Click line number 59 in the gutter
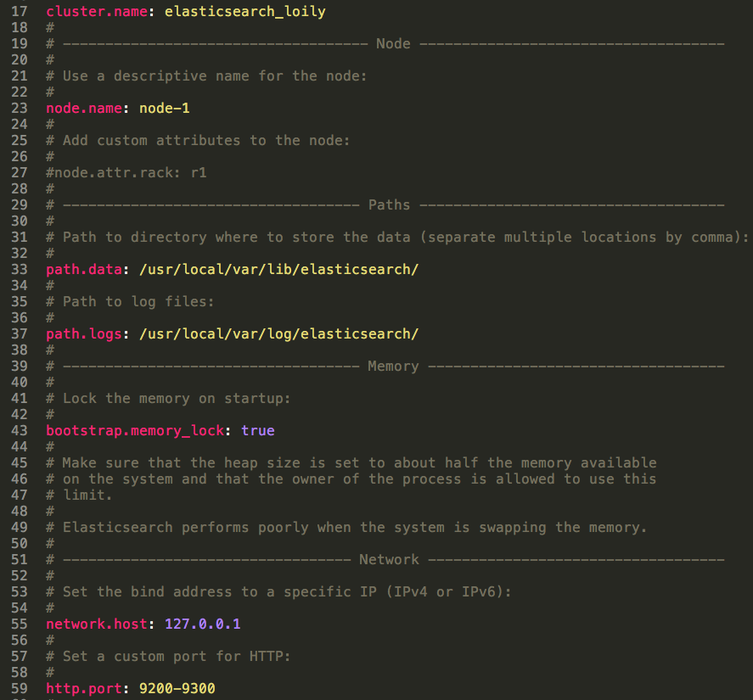Viewport: 753px width, 700px height. (20, 688)
